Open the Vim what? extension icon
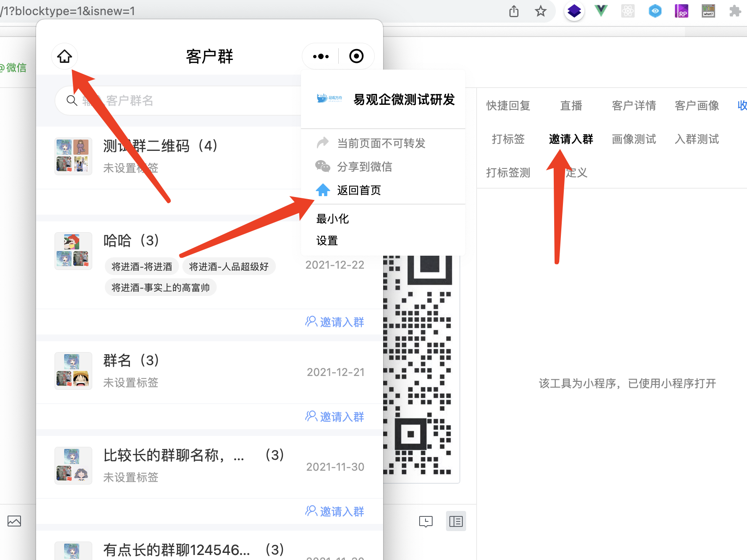Image resolution: width=747 pixels, height=560 pixels. coord(708,11)
